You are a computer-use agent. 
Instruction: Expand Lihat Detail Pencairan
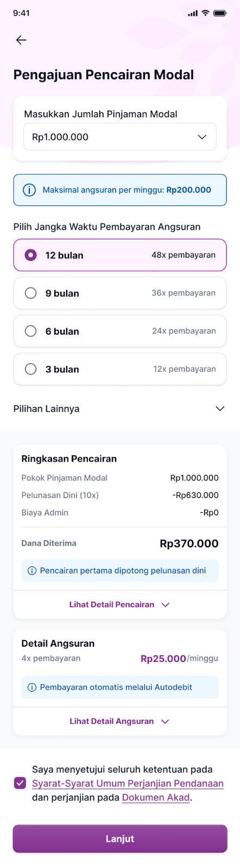click(120, 604)
